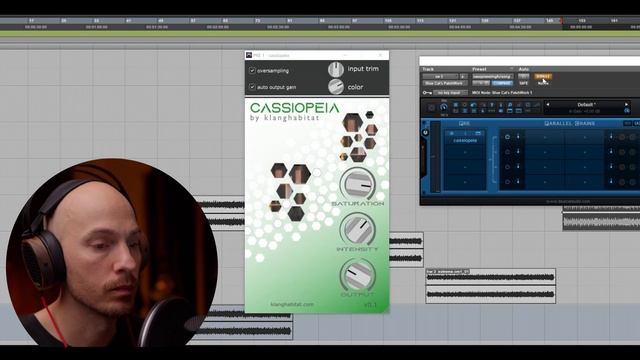Click first empty slot of first parallel chain
This screenshot has height=360, width=640.
tap(545, 137)
